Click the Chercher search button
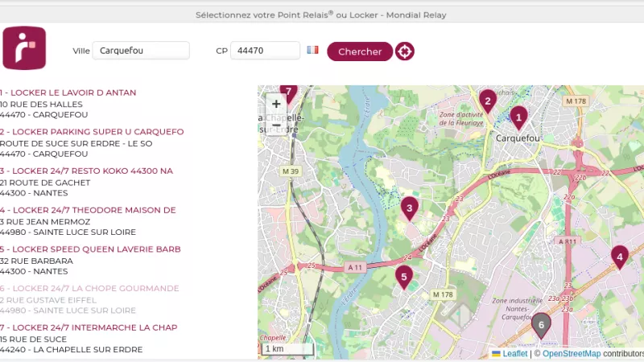644x362 pixels. [x=360, y=51]
